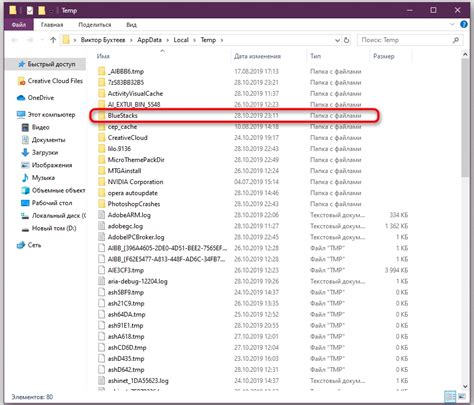Click the search magnifier icon
The width and height of the screenshot is (474, 405).
[x=456, y=40]
